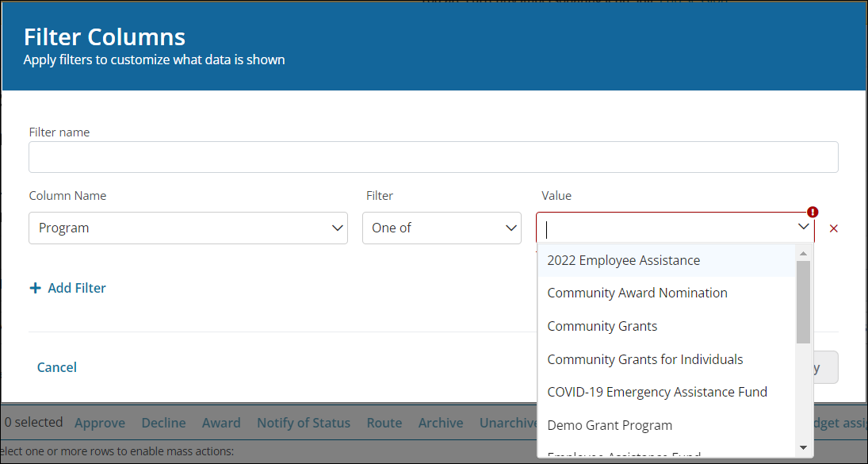Screen dimensions: 868x464
Task: Click the dropdown list scrollbar thumb
Action: click(803, 301)
